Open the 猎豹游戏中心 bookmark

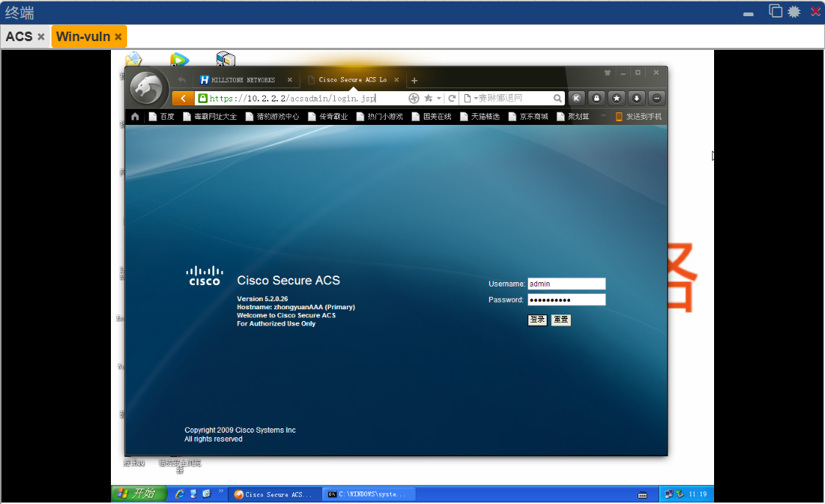[273, 116]
